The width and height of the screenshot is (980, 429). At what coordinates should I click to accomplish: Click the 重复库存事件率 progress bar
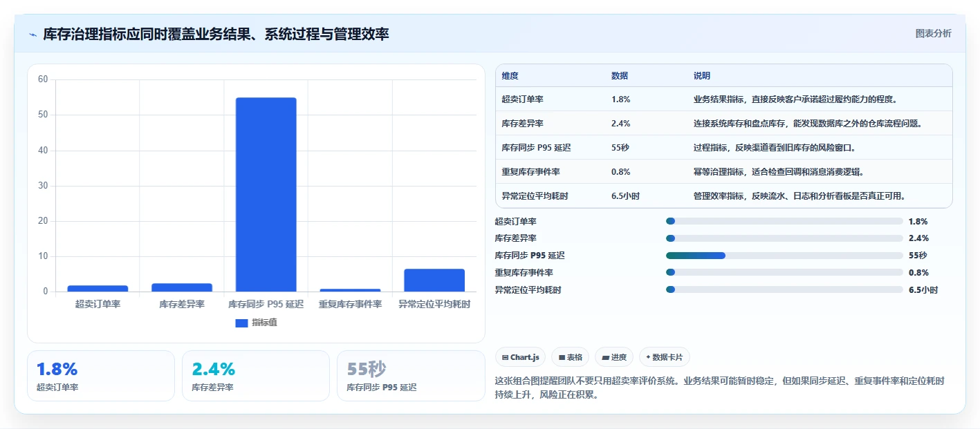[x=784, y=273]
